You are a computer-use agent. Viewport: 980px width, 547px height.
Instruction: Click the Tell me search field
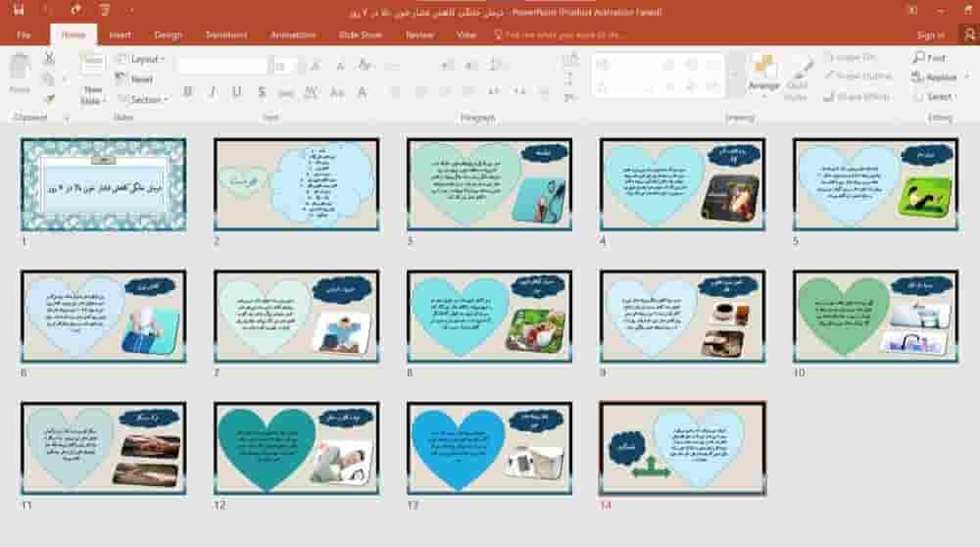click(x=561, y=35)
